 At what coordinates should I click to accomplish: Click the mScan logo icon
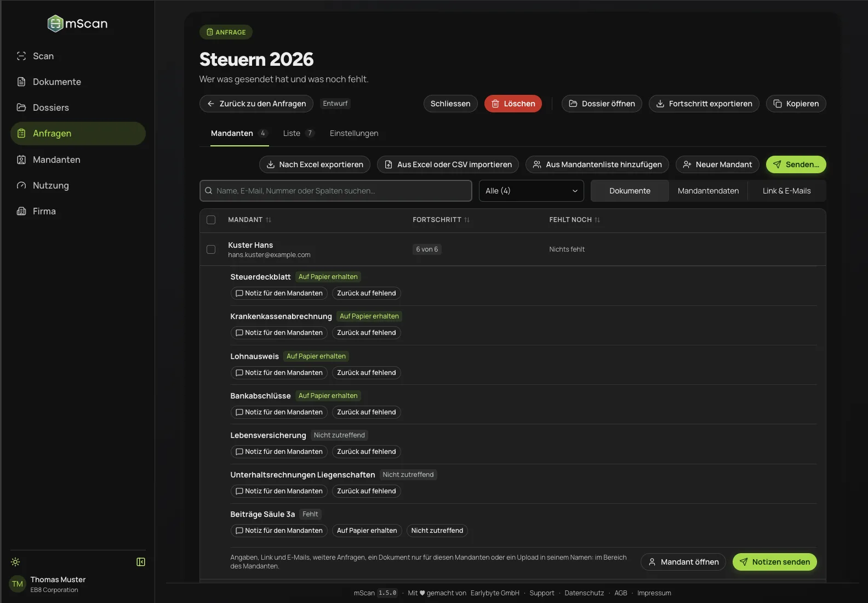[x=55, y=23]
